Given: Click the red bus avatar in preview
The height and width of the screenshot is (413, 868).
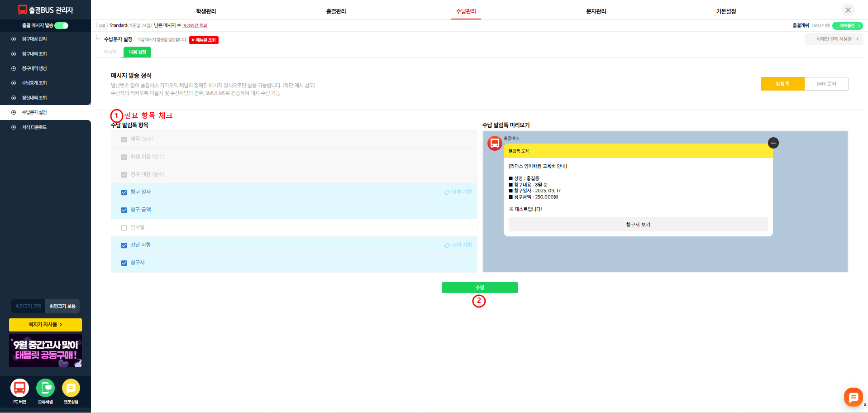Looking at the screenshot, I should [x=495, y=144].
